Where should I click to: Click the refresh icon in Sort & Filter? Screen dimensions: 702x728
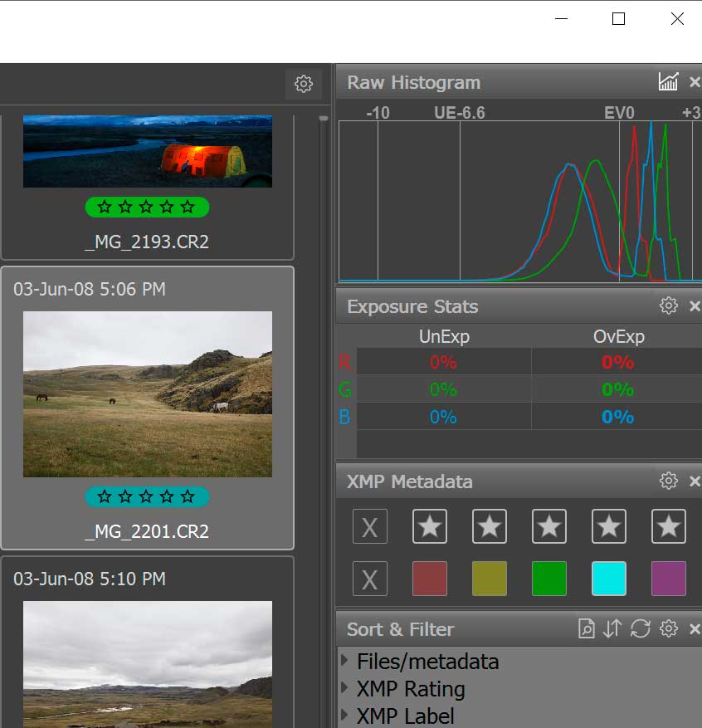640,628
